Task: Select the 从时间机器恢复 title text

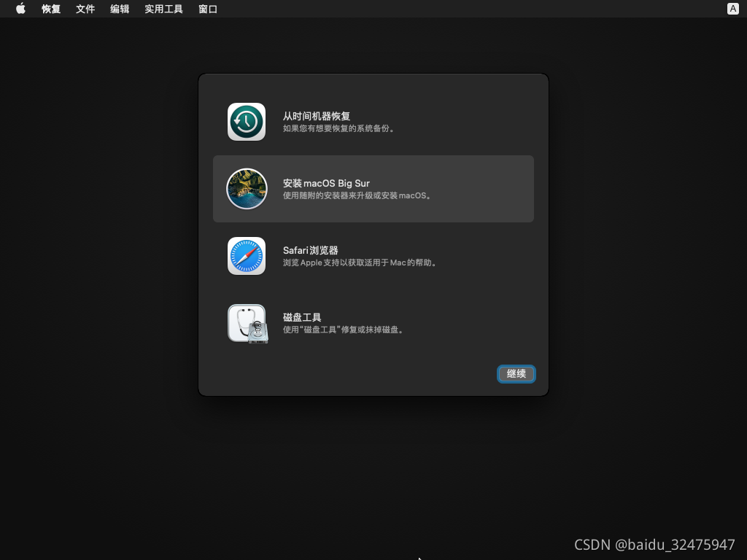Action: 317,116
